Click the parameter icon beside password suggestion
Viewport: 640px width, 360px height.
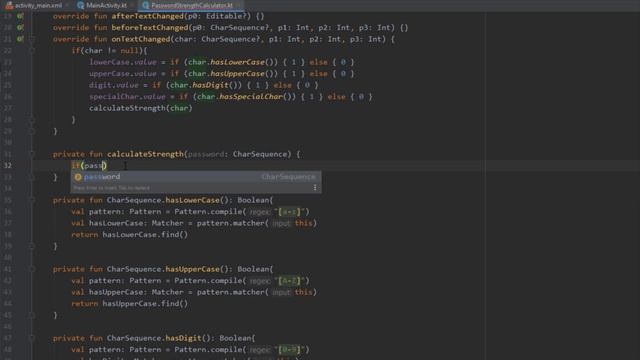point(78,177)
